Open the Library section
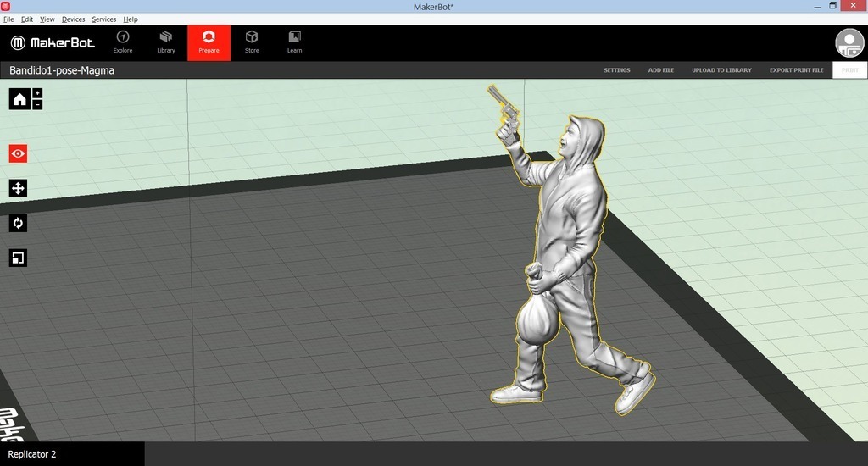Image resolution: width=868 pixels, height=466 pixels. coord(166,42)
